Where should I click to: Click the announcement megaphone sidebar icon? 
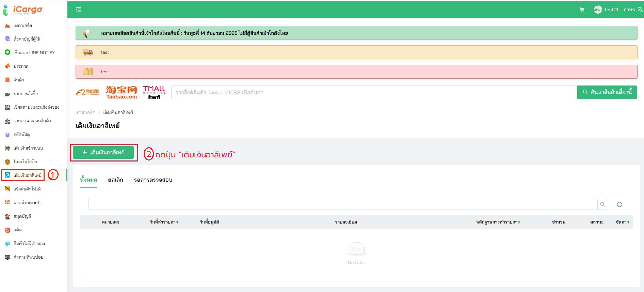[7, 66]
